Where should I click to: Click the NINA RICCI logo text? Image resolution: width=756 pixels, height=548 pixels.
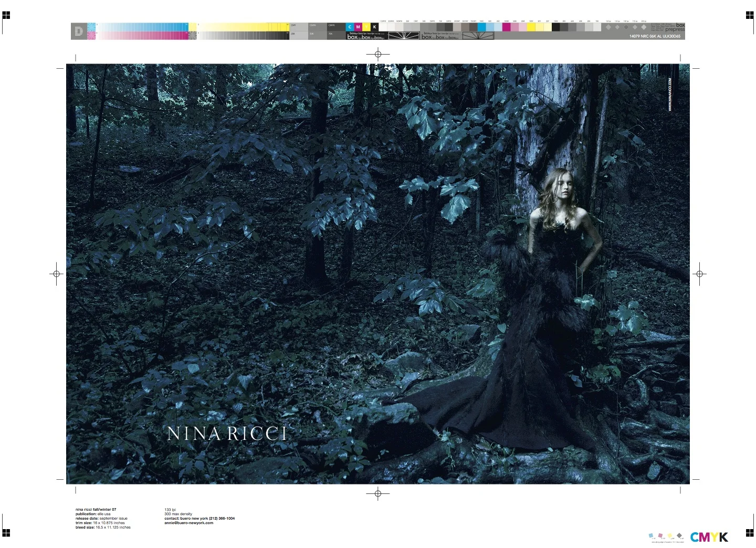click(227, 434)
